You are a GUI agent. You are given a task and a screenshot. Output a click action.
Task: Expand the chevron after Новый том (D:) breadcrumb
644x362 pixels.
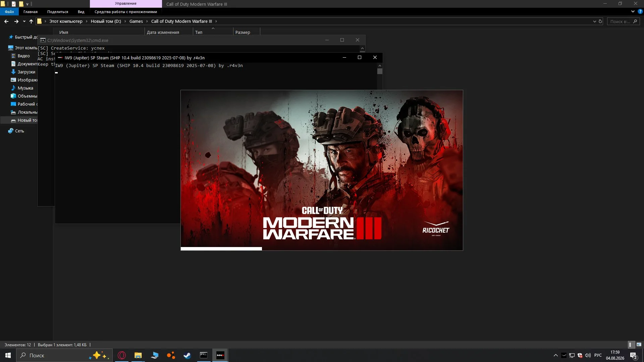125,21
